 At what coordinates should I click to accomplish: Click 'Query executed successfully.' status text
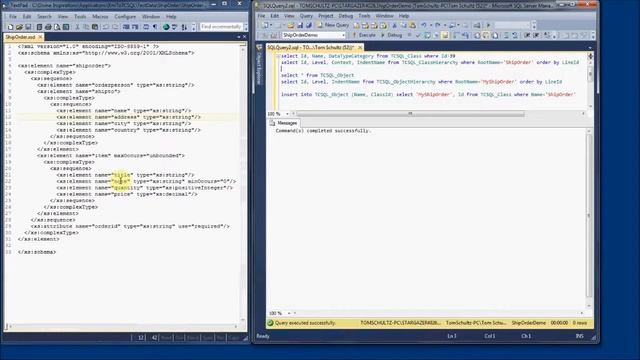[x=305, y=323]
